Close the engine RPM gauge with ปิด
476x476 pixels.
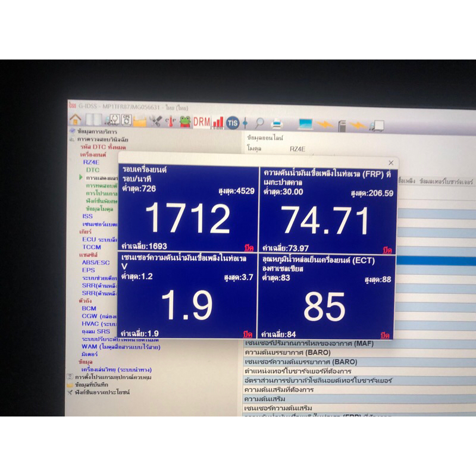click(x=249, y=248)
